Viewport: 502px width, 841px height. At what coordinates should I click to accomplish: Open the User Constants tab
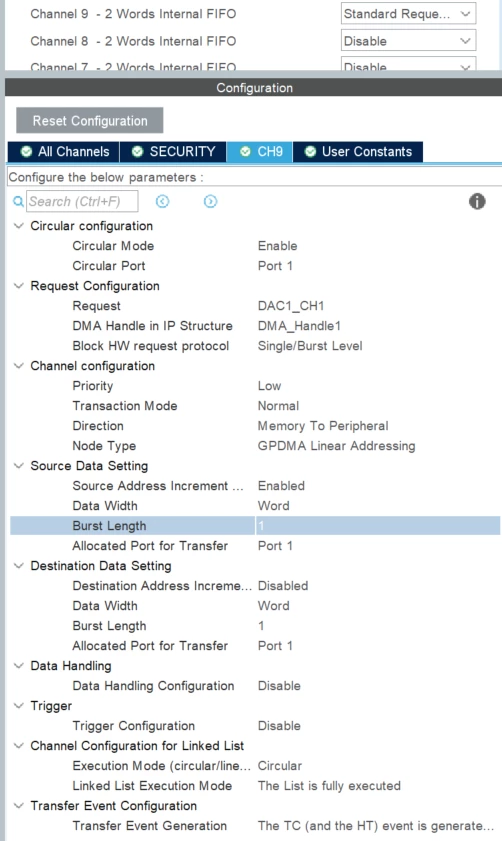coord(358,152)
